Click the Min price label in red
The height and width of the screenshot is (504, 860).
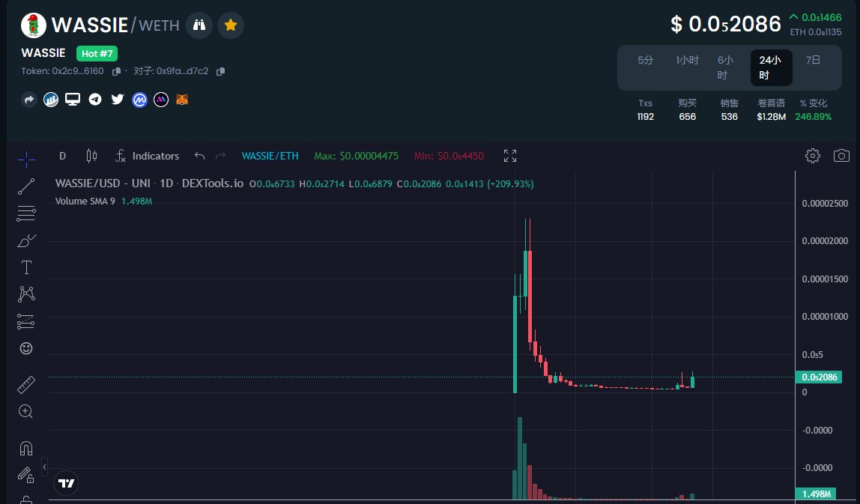(449, 157)
